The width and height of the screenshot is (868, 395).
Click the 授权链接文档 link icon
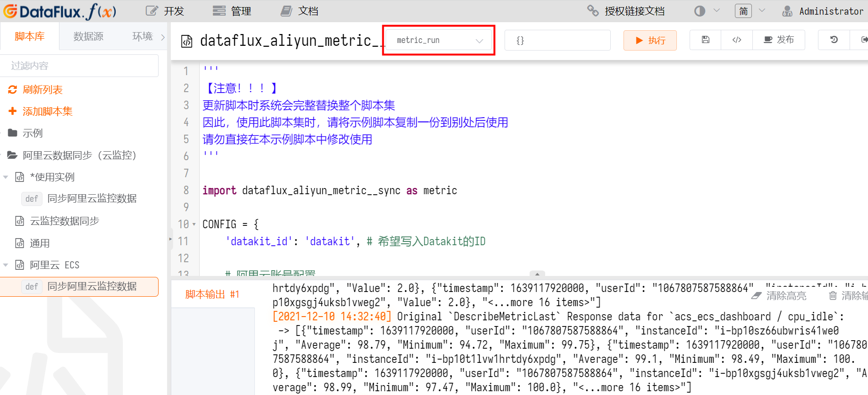pyautogui.click(x=593, y=11)
